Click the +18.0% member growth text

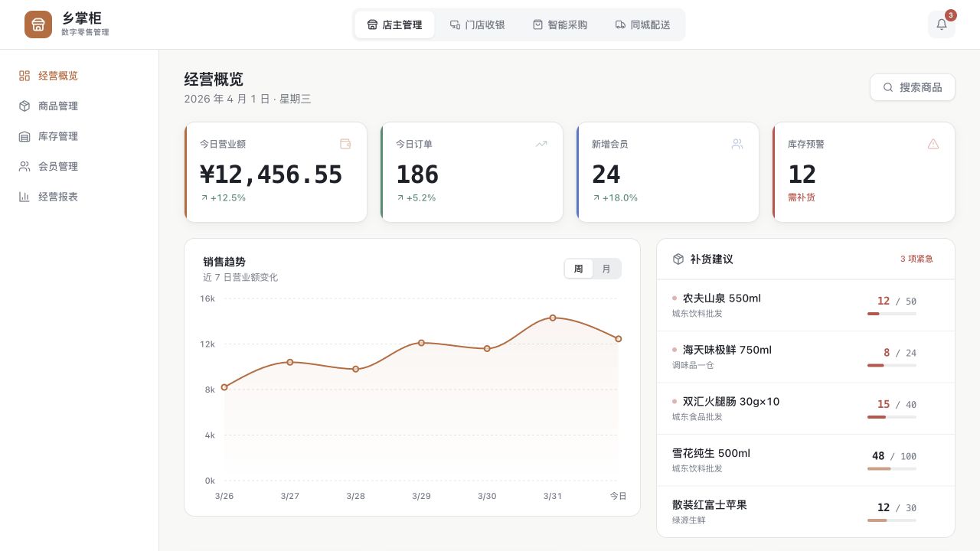(615, 197)
